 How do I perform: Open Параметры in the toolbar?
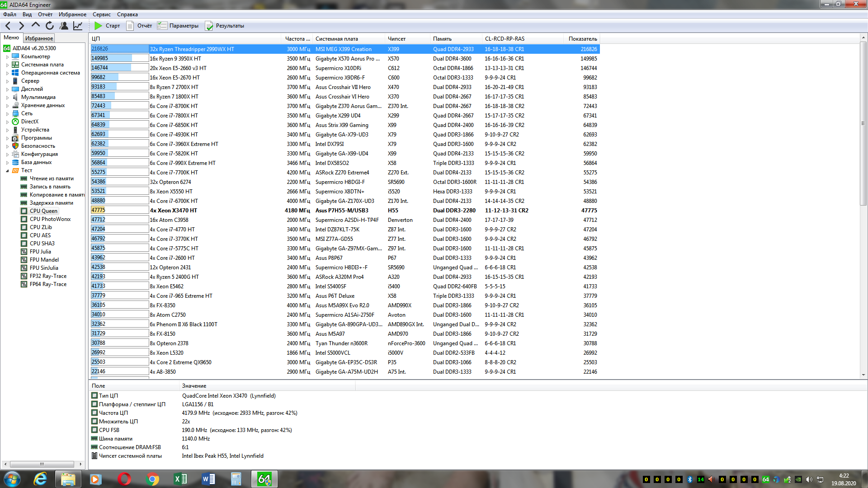tap(178, 26)
